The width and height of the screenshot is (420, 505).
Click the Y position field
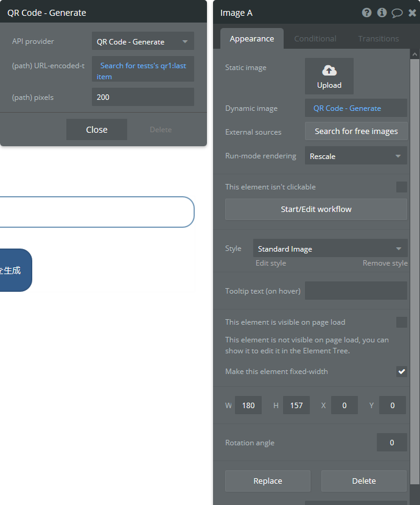point(393,405)
